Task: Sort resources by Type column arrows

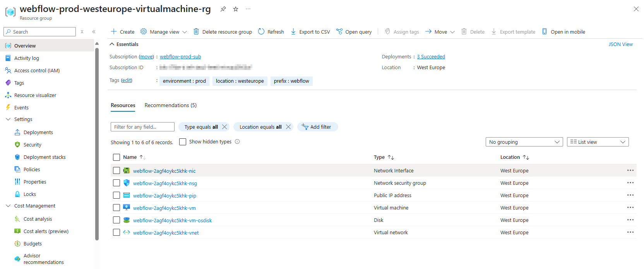Action: 391,157
